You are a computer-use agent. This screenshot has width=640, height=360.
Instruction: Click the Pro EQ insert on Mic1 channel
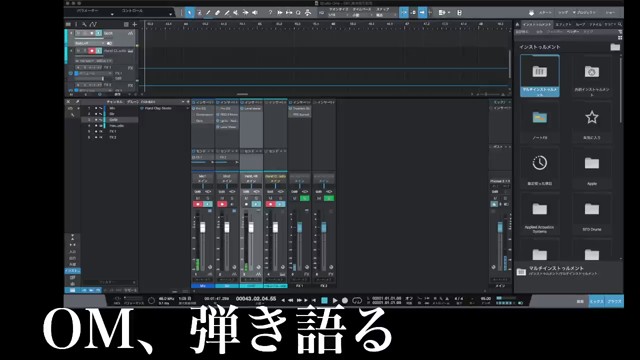click(x=203, y=109)
